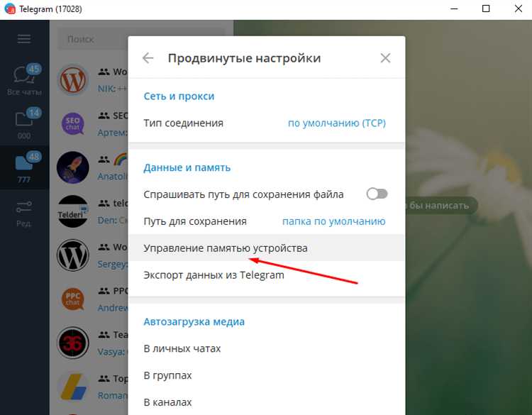Open auto-download settings В группах

point(267,375)
